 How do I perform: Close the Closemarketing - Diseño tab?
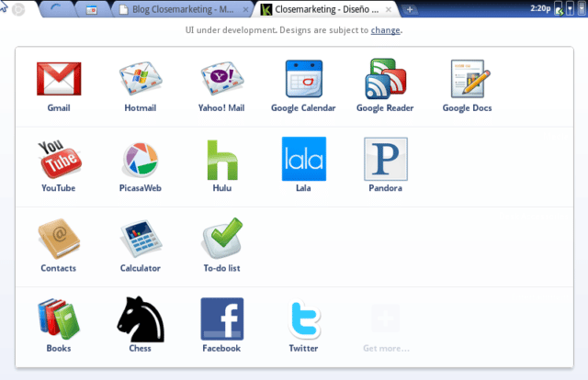coord(389,10)
